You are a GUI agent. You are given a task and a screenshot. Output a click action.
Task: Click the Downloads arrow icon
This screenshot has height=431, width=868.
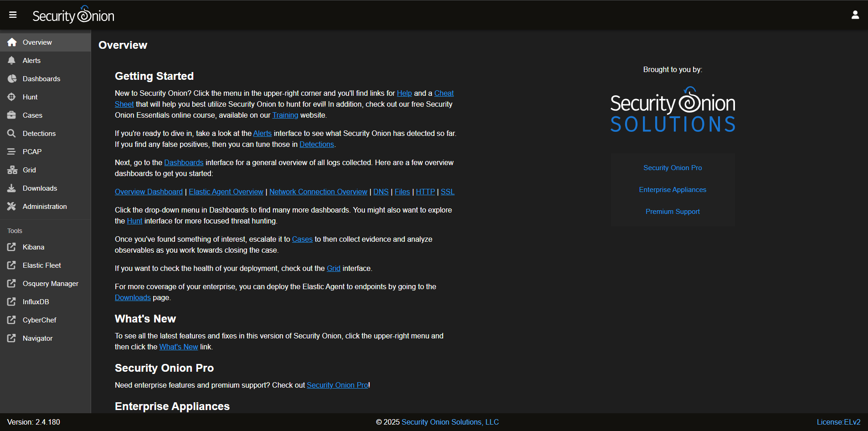click(11, 188)
